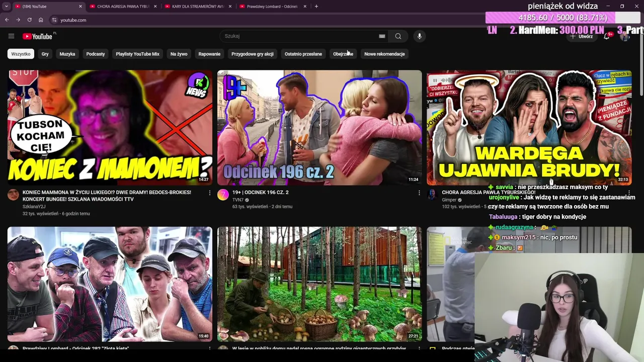Open the TVN7 channel name
Screen dimensions: 644x362
tap(237, 200)
